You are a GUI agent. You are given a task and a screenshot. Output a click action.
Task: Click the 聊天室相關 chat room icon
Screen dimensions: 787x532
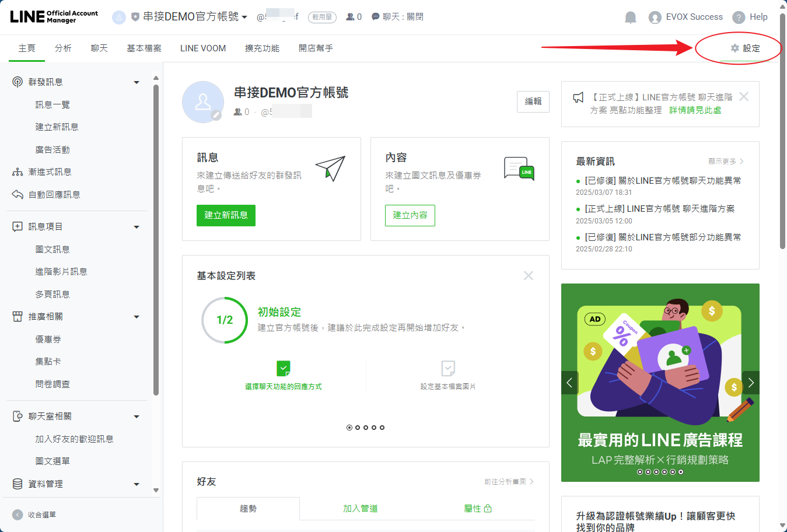point(18,416)
